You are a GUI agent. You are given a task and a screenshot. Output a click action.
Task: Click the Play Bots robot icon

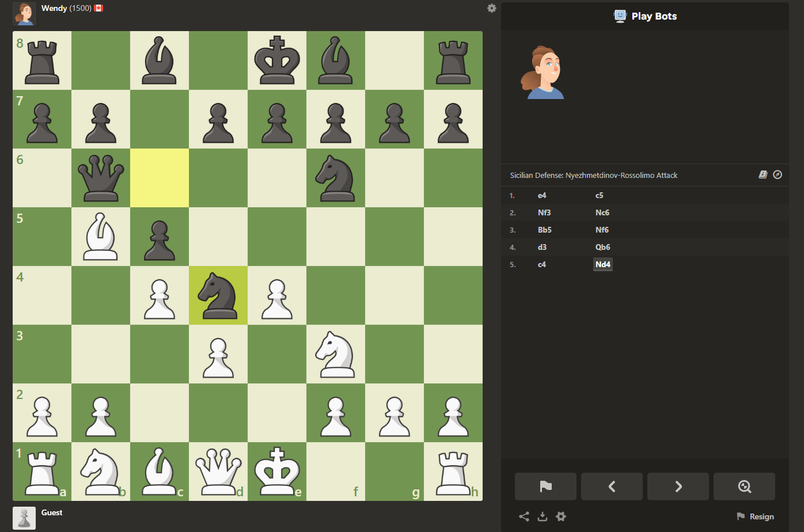coord(620,16)
